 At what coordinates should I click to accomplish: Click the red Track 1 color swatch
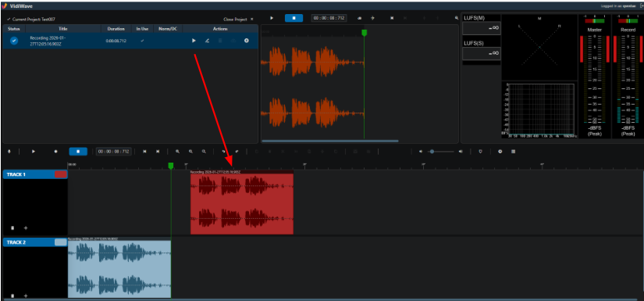60,174
